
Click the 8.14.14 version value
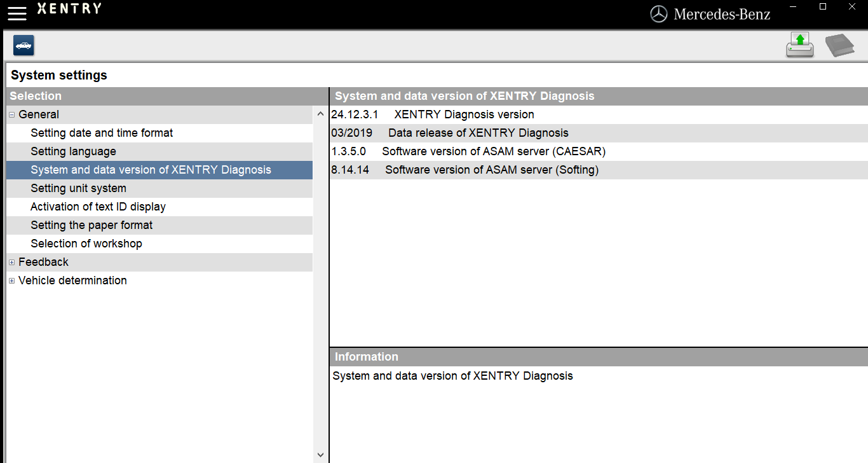coord(350,170)
